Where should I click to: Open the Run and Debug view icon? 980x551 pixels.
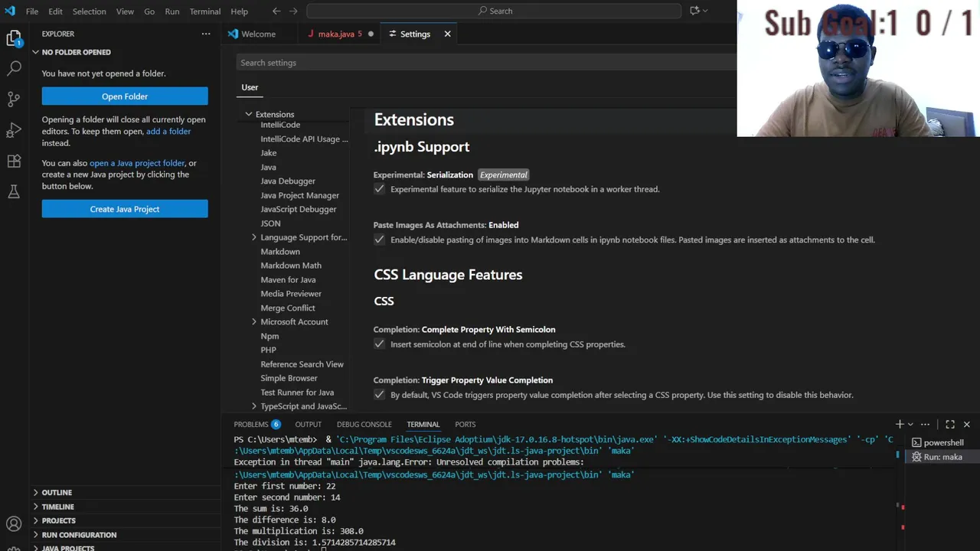[x=14, y=131]
